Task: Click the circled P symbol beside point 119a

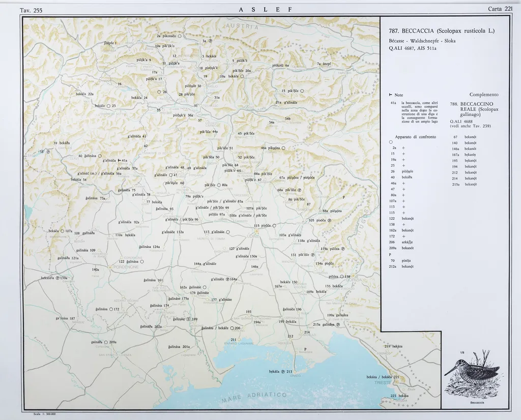Action: [342, 249]
